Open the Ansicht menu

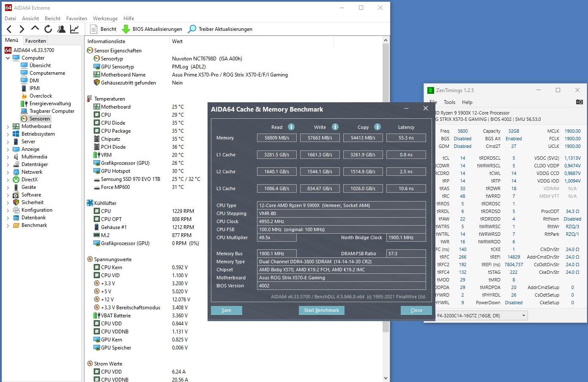point(30,19)
